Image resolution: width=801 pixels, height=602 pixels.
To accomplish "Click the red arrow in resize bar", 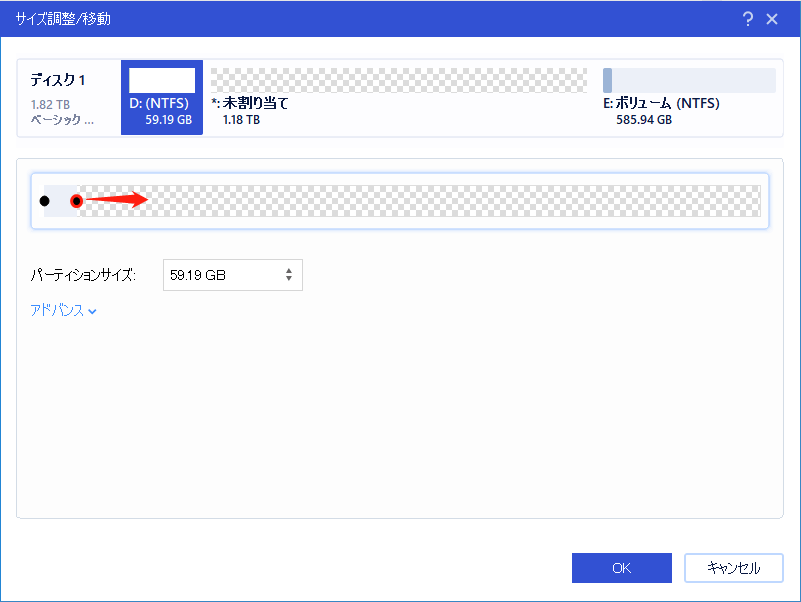I will click(118, 200).
